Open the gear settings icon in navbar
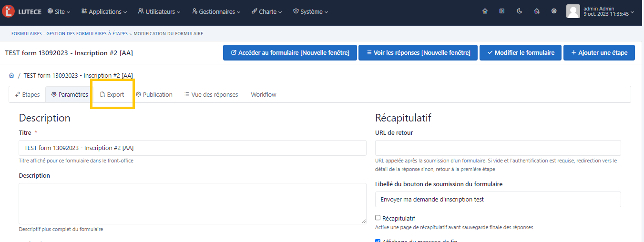Viewport: 644px width, 242px height. [x=554, y=11]
